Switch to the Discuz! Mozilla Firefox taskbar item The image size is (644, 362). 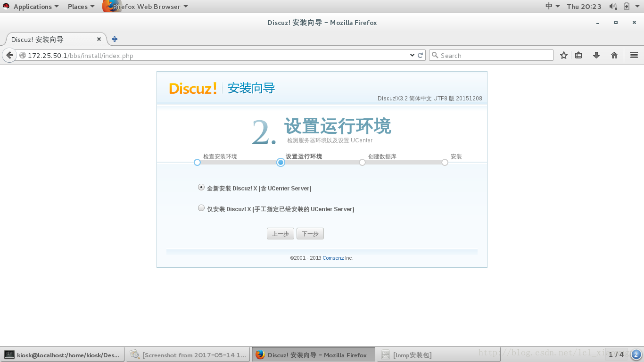tap(314, 354)
